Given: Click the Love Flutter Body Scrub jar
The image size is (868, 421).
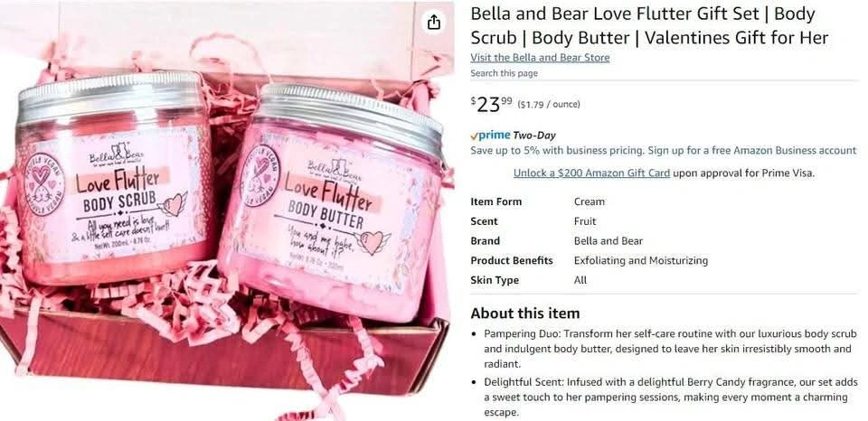Looking at the screenshot, I should pos(114,177).
